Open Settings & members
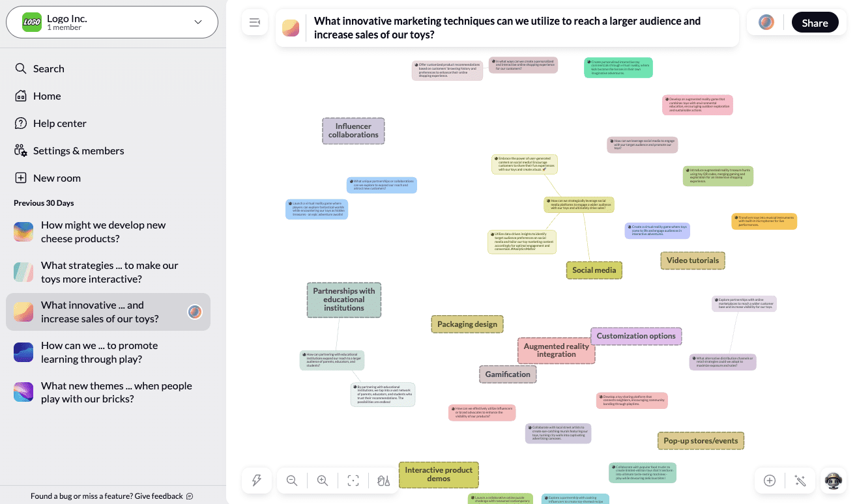This screenshot has height=504, width=857. pos(78,150)
